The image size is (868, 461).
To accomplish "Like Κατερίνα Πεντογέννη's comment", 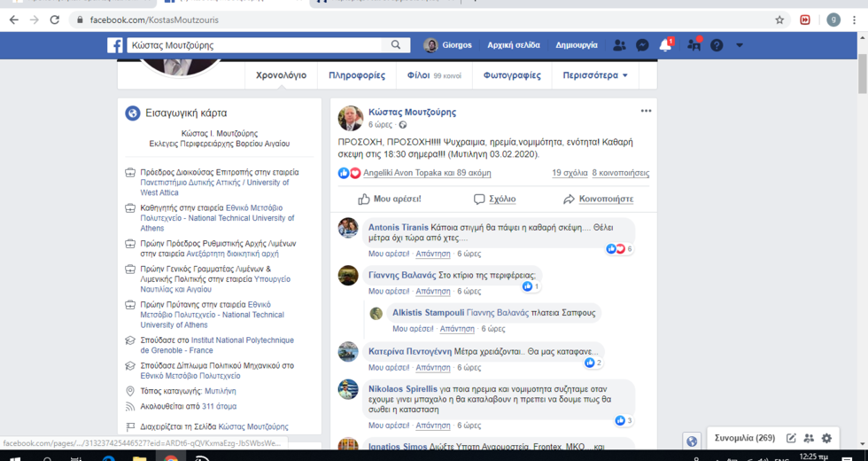I will (x=389, y=367).
